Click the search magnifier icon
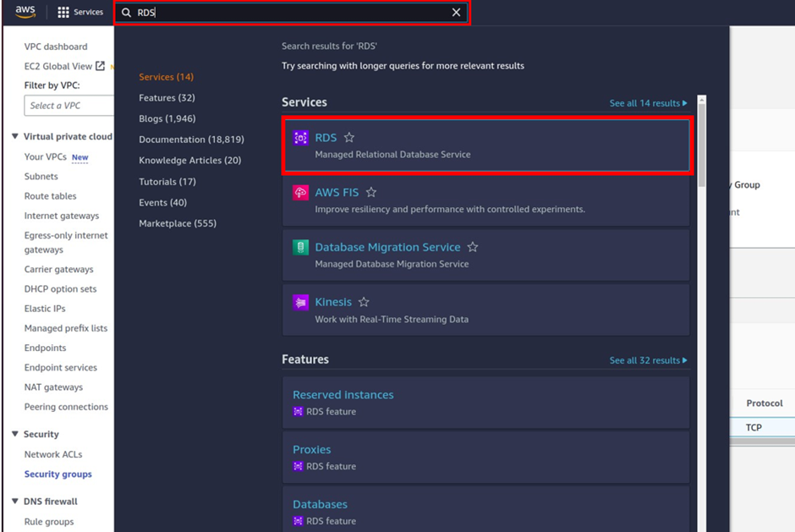Viewport: 795px width, 532px height. click(x=126, y=13)
